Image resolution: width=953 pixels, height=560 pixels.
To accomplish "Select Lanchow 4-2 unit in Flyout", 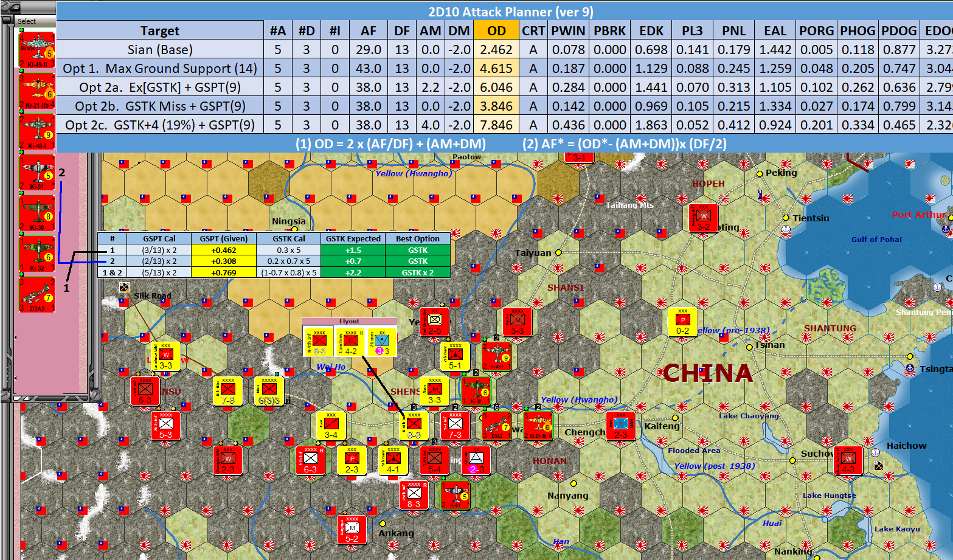I will [x=350, y=342].
